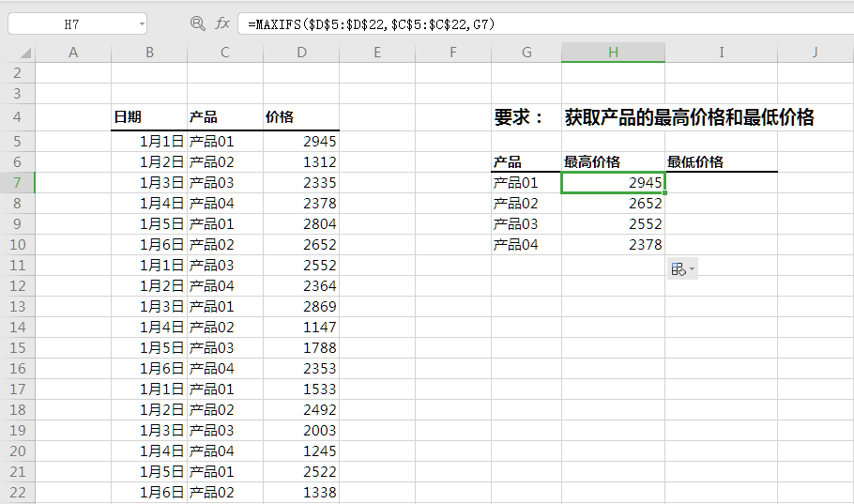Click price cell 2522 in row 21
854x504 pixels.
(x=301, y=472)
